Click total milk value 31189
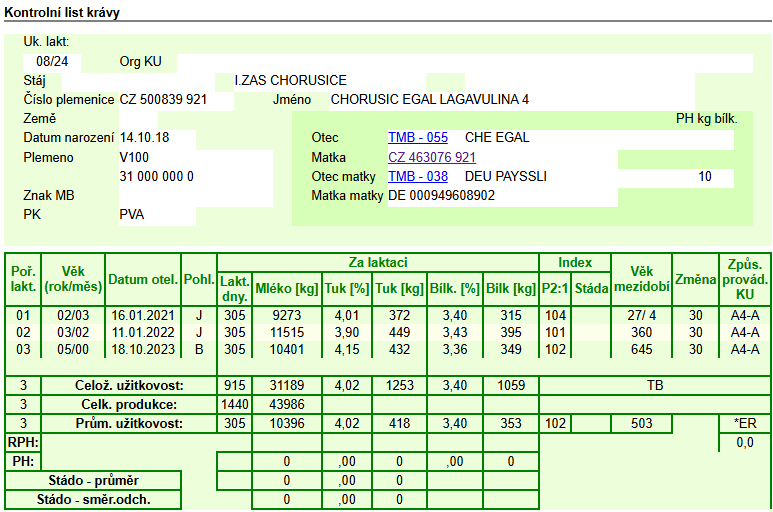Image resolution: width=773 pixels, height=512 pixels. coord(286,385)
